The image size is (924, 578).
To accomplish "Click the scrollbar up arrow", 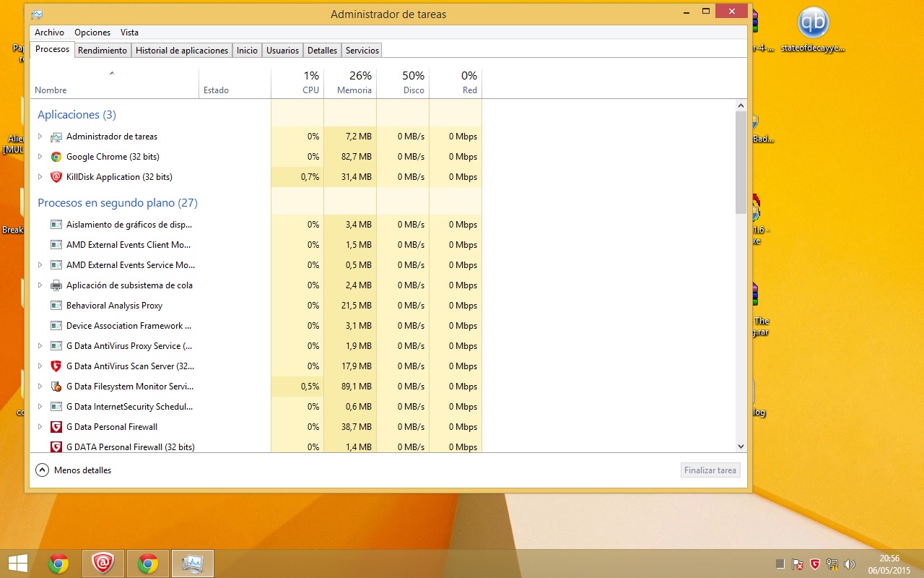I will click(x=741, y=105).
